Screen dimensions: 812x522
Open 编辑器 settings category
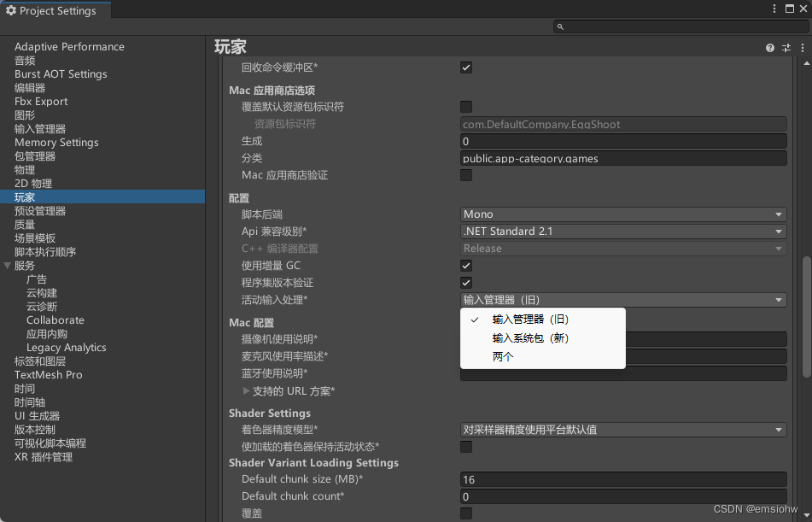(x=30, y=88)
